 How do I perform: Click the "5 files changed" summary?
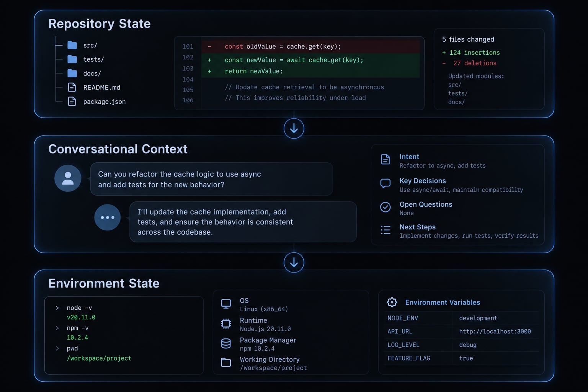coord(468,39)
